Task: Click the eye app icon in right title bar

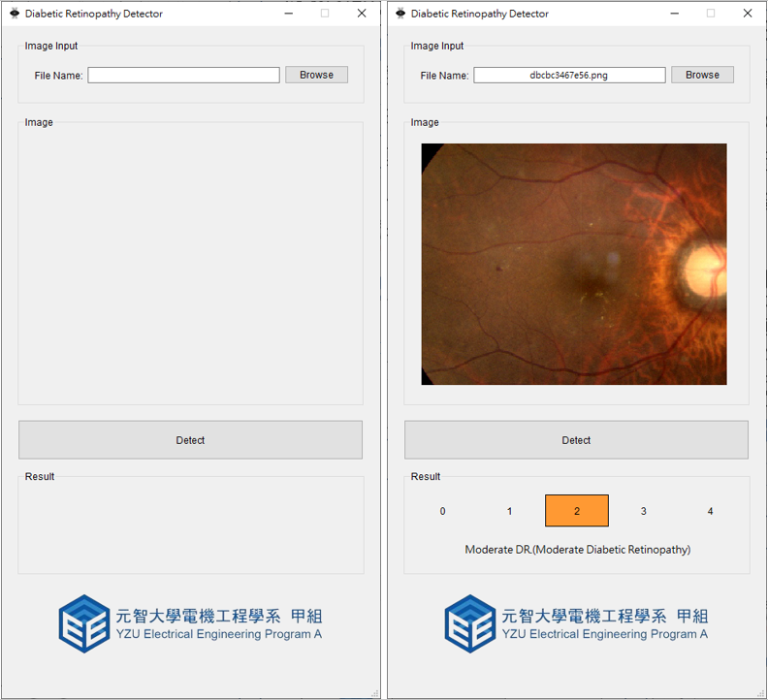Action: click(400, 14)
